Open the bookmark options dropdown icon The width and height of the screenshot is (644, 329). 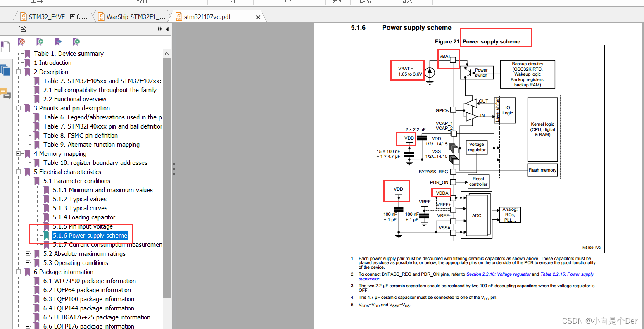[x=76, y=41]
